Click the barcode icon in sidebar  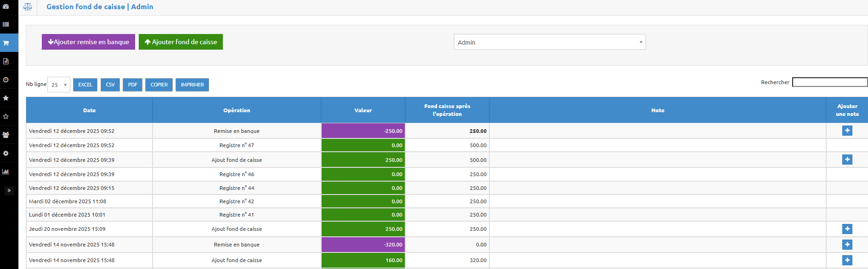(6, 24)
